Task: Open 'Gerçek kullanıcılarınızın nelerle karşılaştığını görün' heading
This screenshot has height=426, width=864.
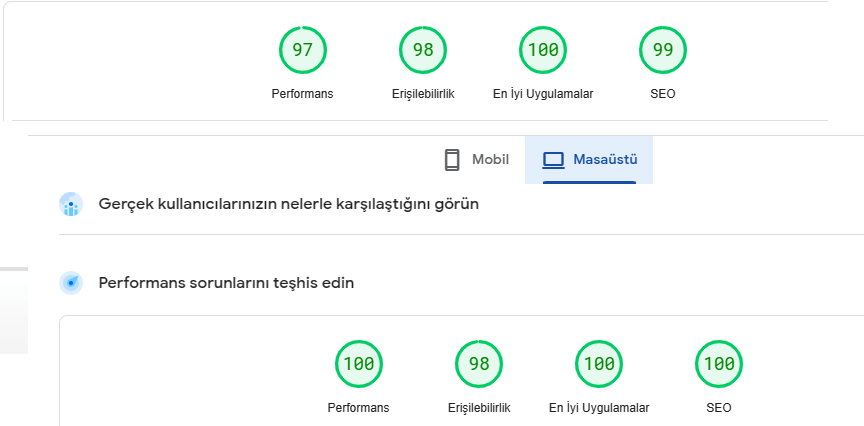Action: (289, 204)
